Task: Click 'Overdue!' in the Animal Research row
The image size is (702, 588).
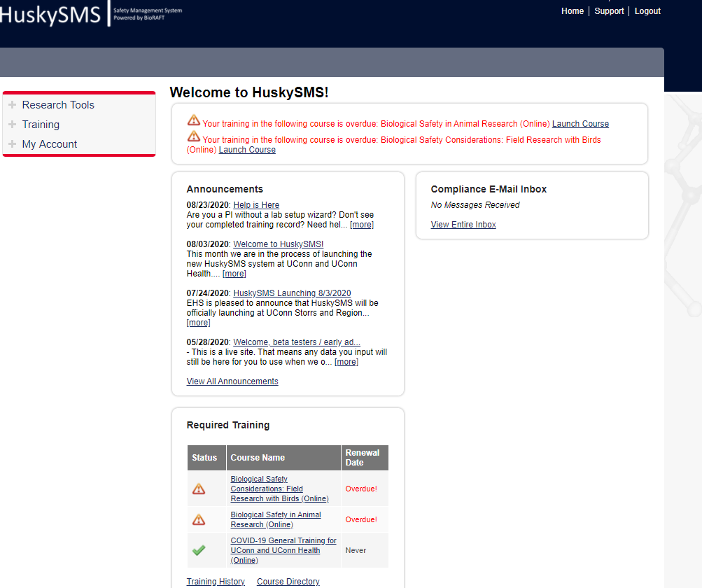Action: tap(361, 519)
